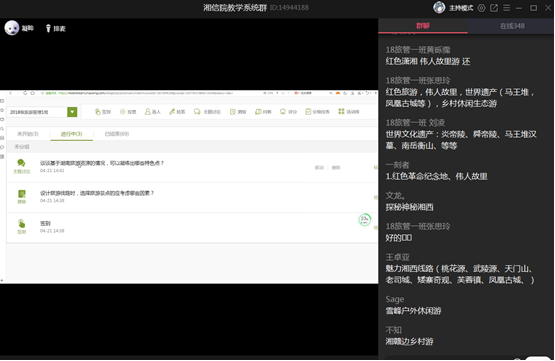Screen dimensions: 555x361
Task: Click the speaker avatar at top left
Action: tap(12, 28)
